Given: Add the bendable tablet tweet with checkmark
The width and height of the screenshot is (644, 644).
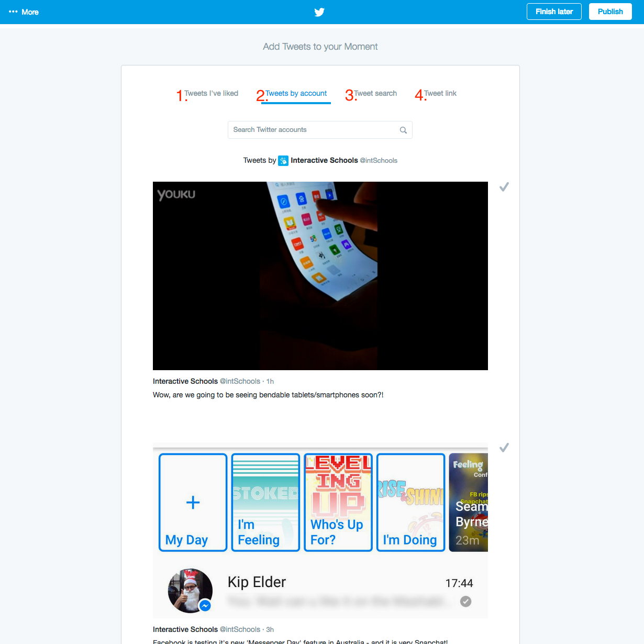Looking at the screenshot, I should coord(504,187).
